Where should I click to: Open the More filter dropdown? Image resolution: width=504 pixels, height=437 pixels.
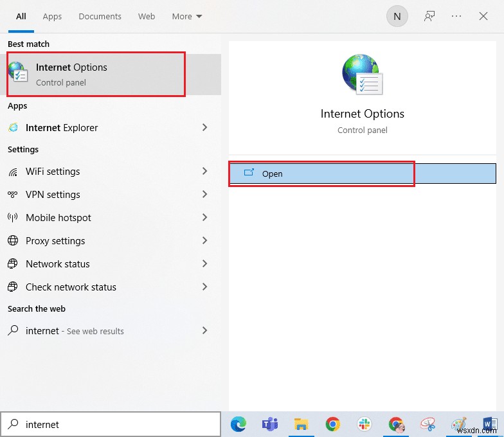pos(186,17)
